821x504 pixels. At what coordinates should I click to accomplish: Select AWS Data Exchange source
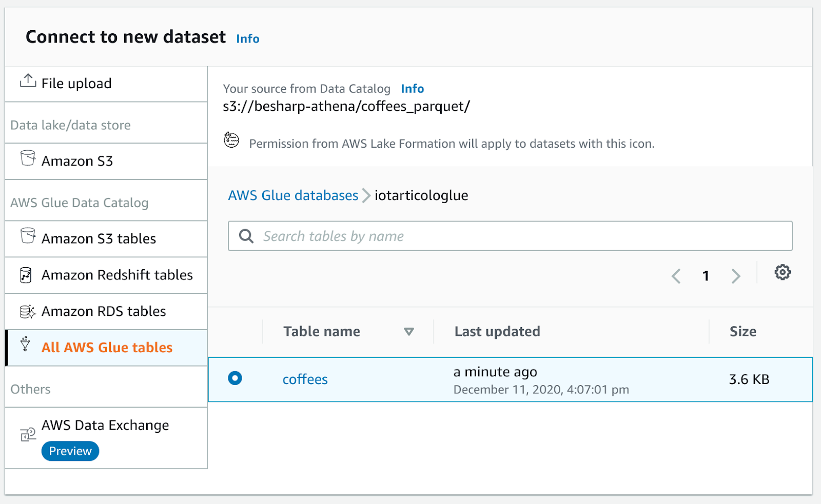[106, 438]
